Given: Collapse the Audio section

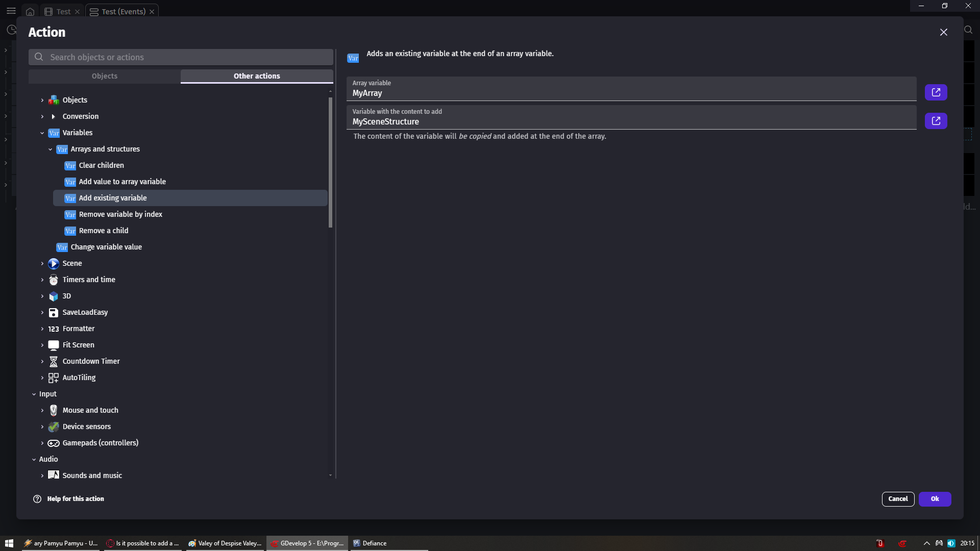Looking at the screenshot, I should pos(34,459).
